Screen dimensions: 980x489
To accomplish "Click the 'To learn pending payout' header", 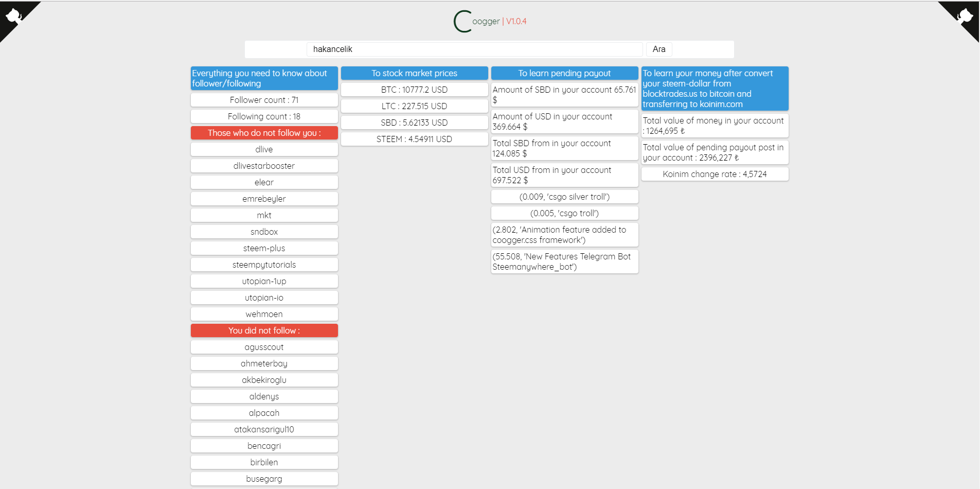I will [x=565, y=73].
